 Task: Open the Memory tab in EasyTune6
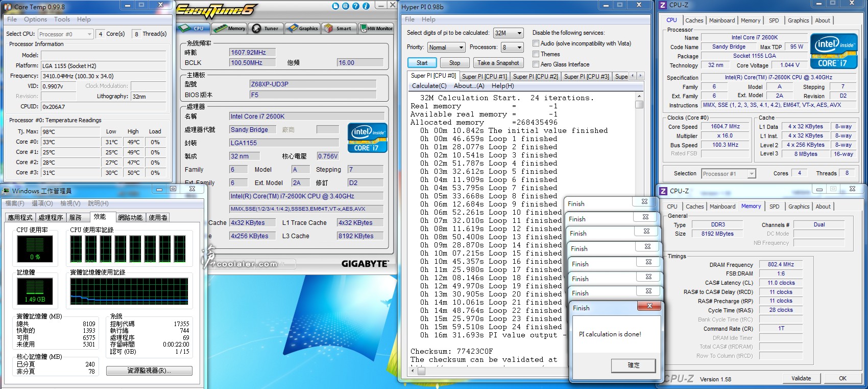click(x=230, y=28)
